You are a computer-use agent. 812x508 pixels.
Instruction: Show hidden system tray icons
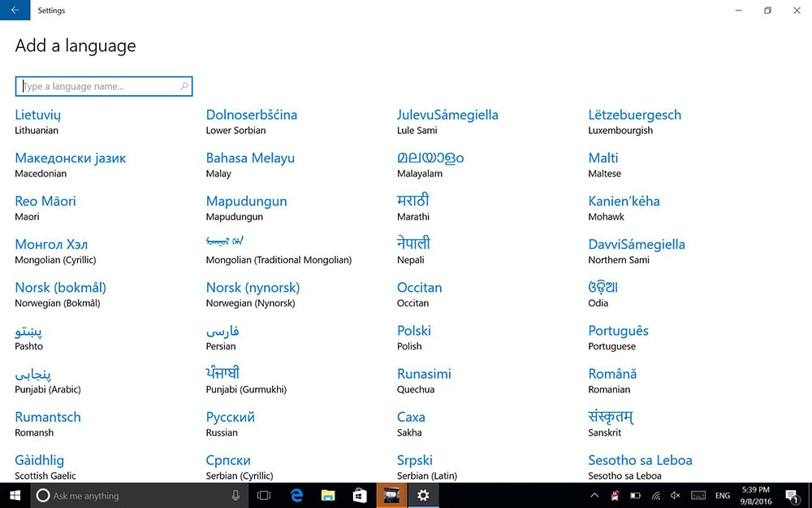point(594,495)
